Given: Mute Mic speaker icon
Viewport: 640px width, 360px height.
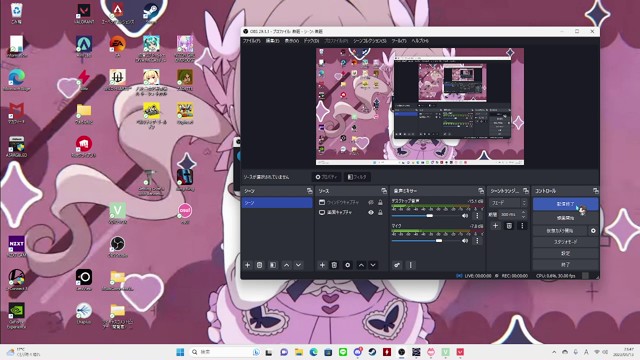Looking at the screenshot, I should [465, 241].
